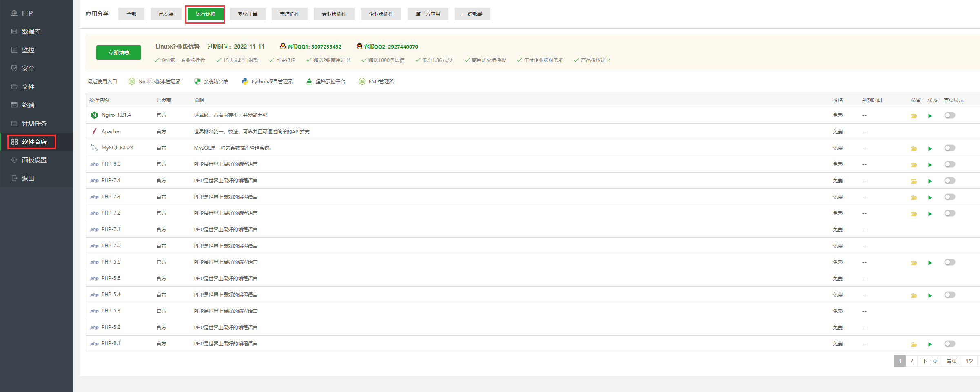Open the 终端 sidebar item

pos(37,105)
